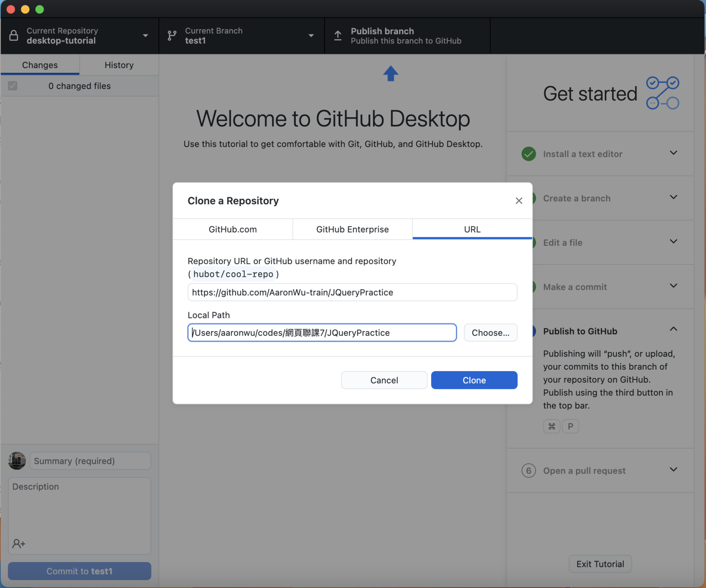This screenshot has width=706, height=588.
Task: Open the History tab
Action: (119, 65)
